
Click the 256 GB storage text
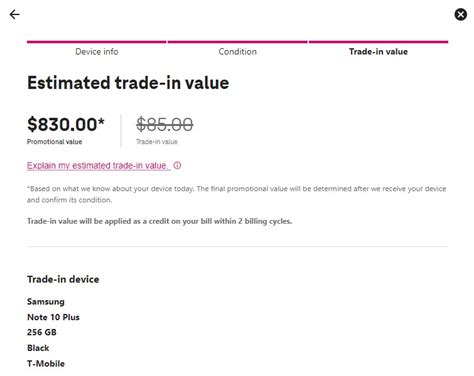[42, 332]
